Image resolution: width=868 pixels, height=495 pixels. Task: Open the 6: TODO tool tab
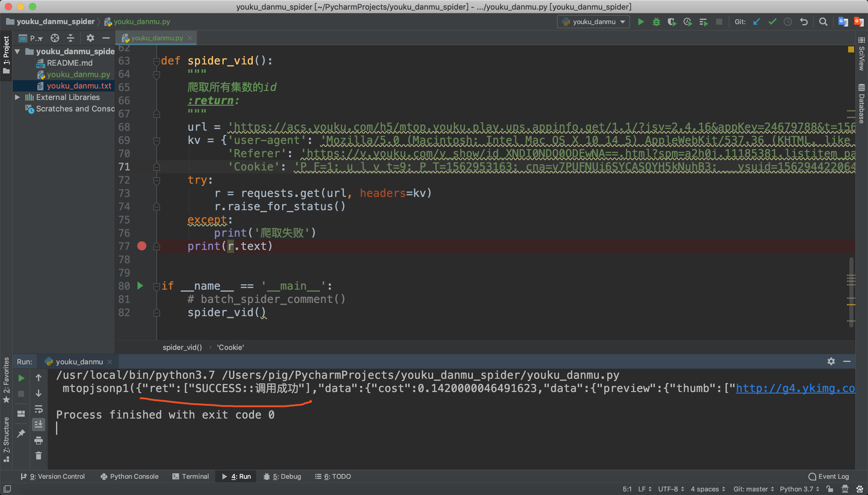[x=333, y=476]
